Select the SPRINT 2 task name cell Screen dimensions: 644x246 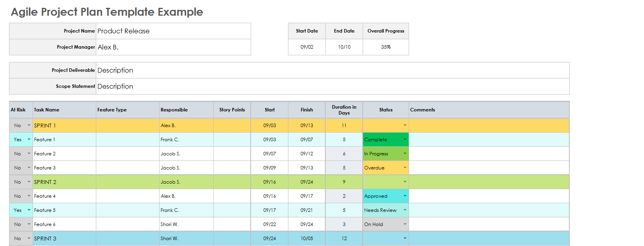pos(64,182)
